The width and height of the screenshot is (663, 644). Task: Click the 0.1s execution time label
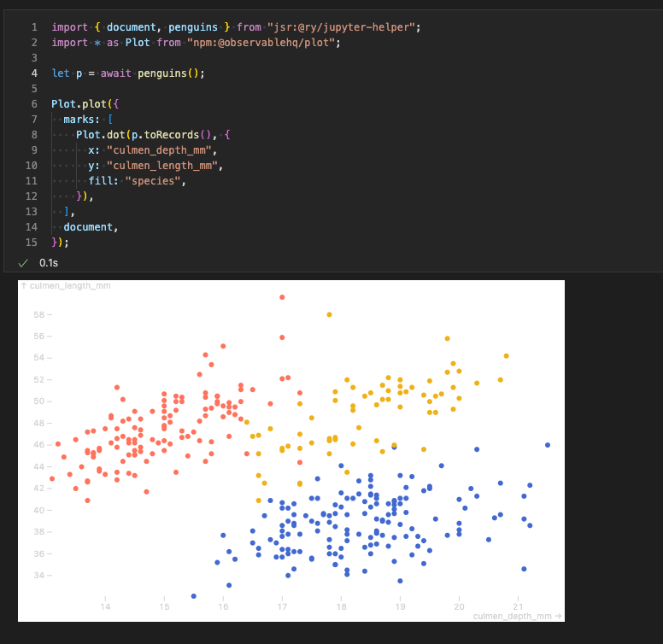[x=49, y=263]
